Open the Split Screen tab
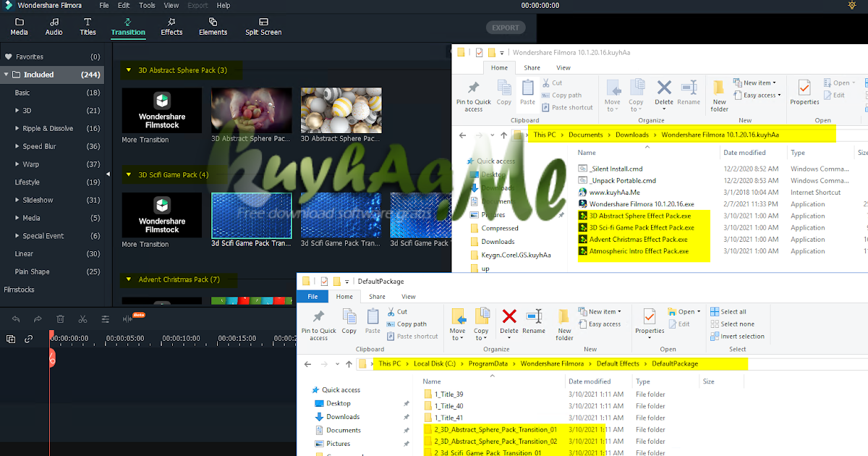 coord(263,27)
